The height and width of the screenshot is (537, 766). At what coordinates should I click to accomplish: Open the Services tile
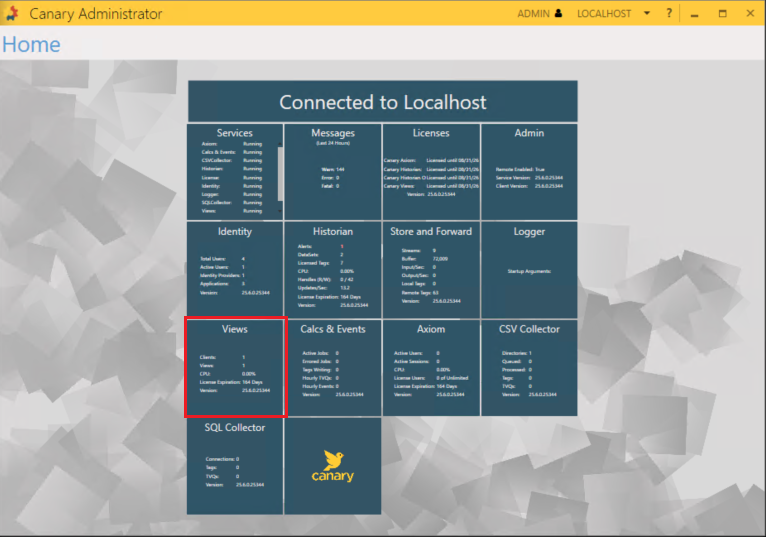(234, 172)
